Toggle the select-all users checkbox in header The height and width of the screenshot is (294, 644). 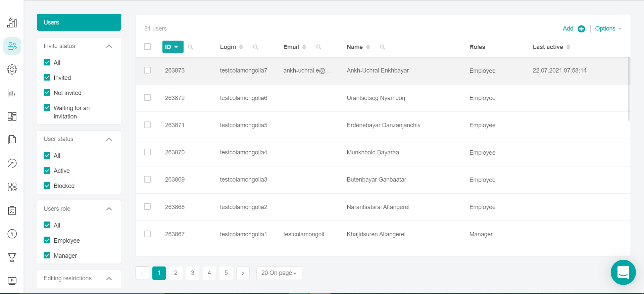click(x=147, y=47)
